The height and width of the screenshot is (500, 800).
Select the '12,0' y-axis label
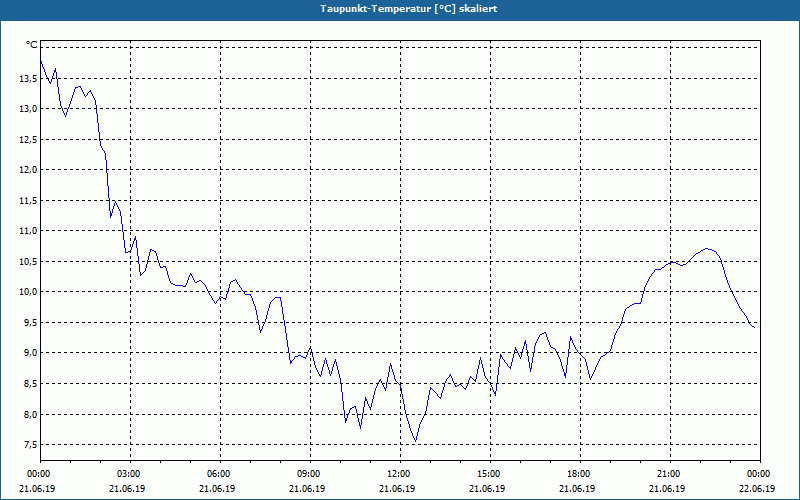(28, 169)
